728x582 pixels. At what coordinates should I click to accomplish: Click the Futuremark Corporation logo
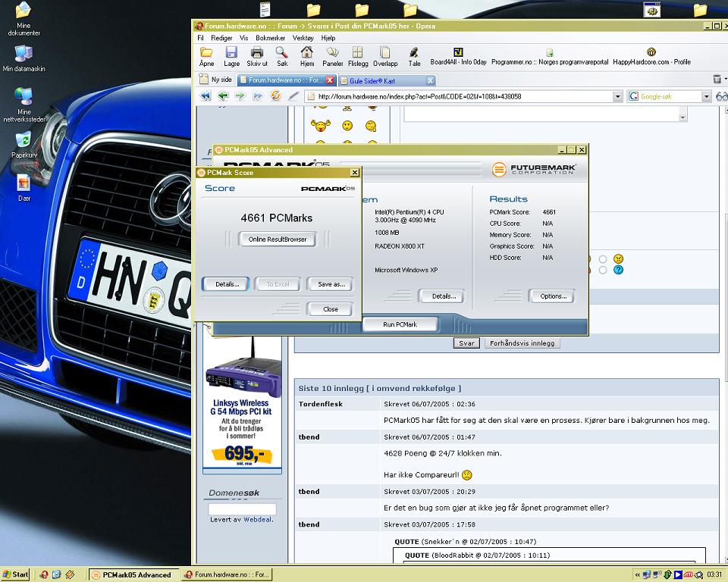[533, 170]
